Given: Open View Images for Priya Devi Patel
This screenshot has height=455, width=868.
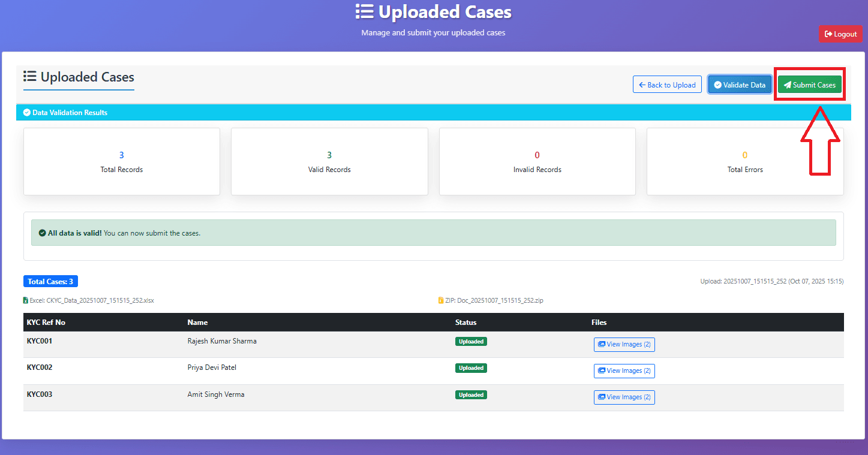Looking at the screenshot, I should tap(624, 371).
